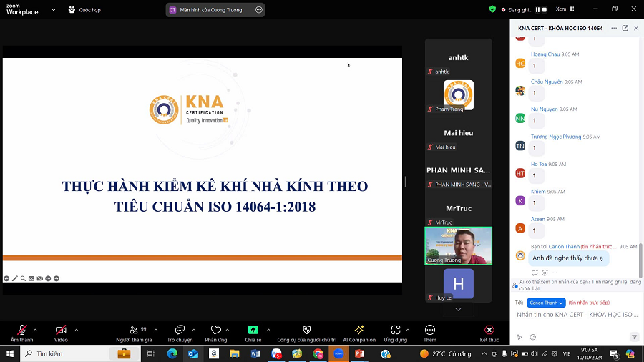Open text formatting pencil in chat
Screen dimensions: 644x362
[x=519, y=337]
